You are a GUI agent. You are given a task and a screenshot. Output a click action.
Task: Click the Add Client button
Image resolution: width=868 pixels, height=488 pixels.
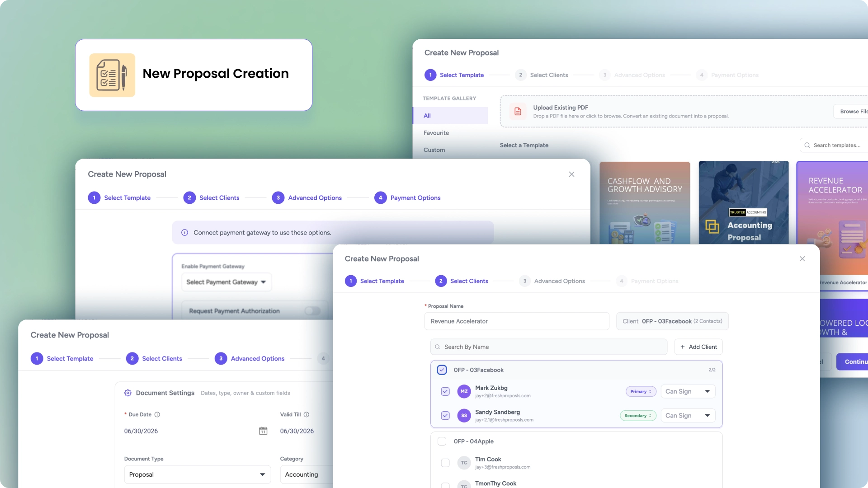pos(698,347)
